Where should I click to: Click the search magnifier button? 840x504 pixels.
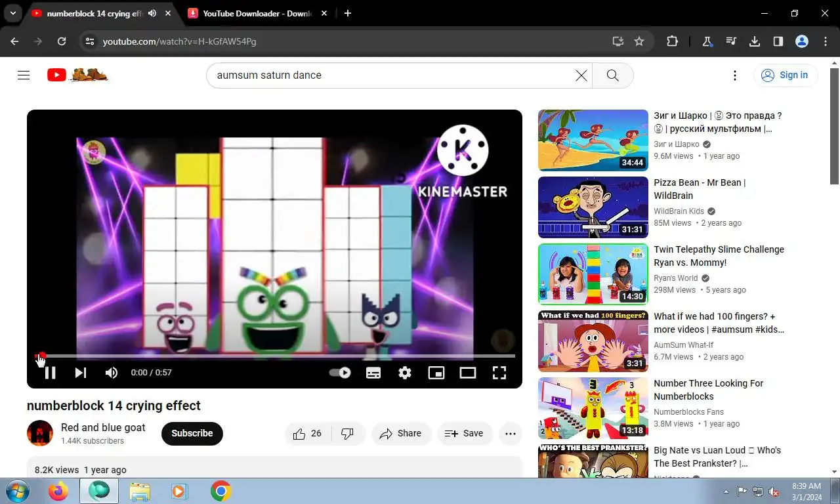pos(612,75)
